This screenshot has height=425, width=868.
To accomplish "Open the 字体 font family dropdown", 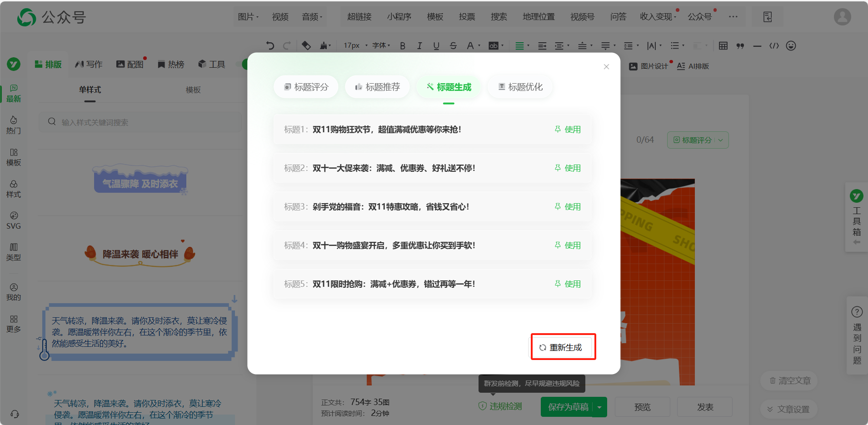I will pos(381,45).
